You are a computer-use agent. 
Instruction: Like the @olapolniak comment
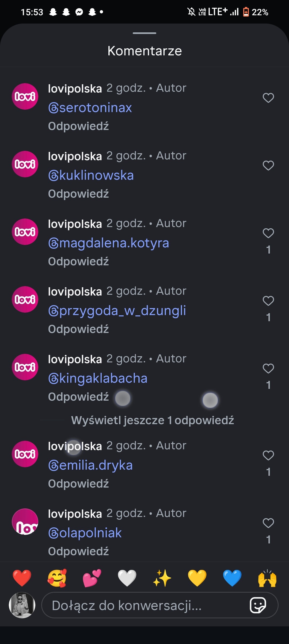point(268,523)
